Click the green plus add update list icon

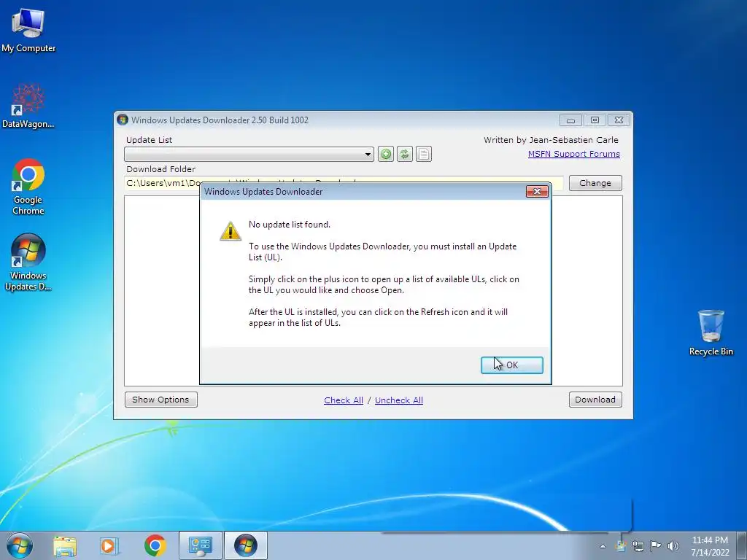386,154
